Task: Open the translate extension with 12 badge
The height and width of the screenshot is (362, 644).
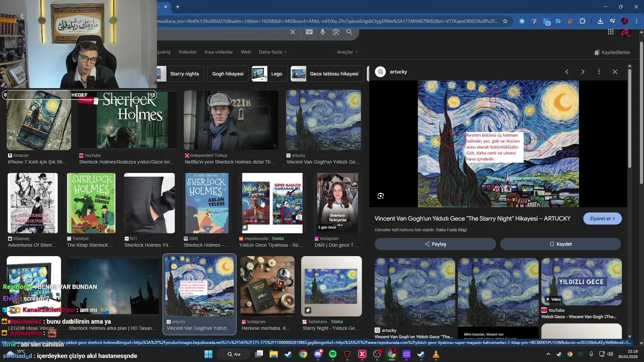Action: coord(546,21)
